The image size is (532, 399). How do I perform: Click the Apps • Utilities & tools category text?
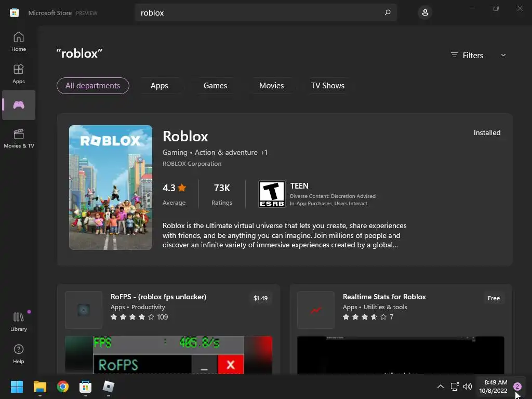coord(375,307)
